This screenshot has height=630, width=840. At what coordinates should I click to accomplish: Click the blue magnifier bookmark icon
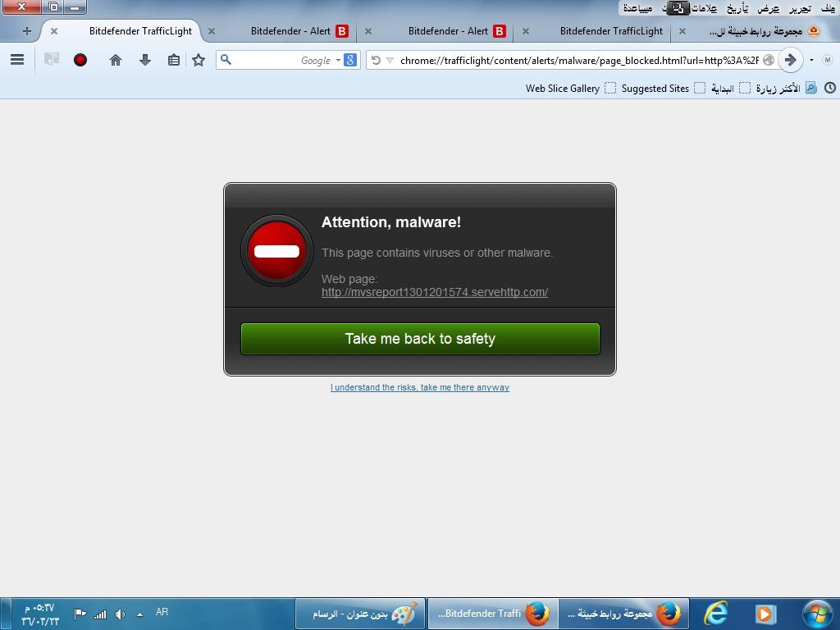pyautogui.click(x=811, y=88)
